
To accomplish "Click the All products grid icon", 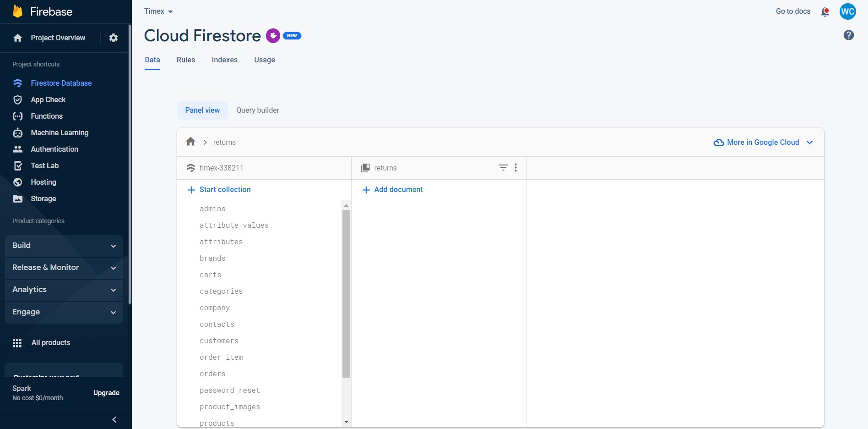I will pyautogui.click(x=17, y=343).
